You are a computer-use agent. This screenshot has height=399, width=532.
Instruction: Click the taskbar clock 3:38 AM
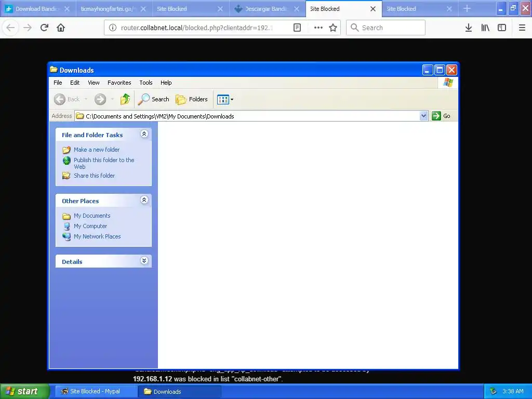click(x=513, y=391)
